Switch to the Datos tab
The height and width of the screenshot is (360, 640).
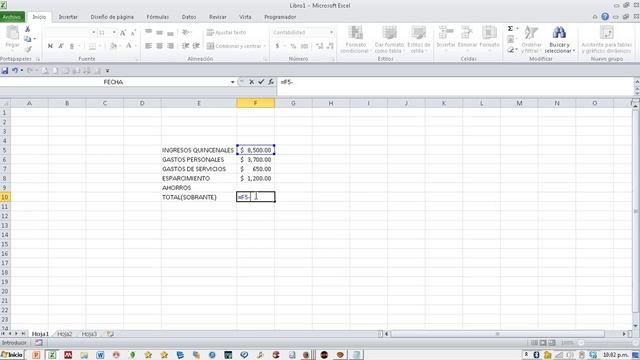point(189,17)
